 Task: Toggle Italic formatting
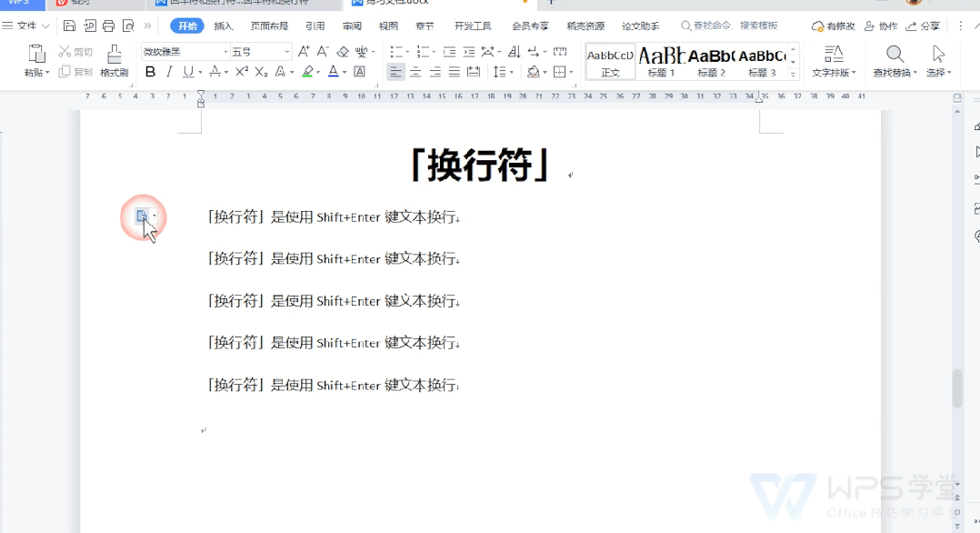click(x=169, y=72)
